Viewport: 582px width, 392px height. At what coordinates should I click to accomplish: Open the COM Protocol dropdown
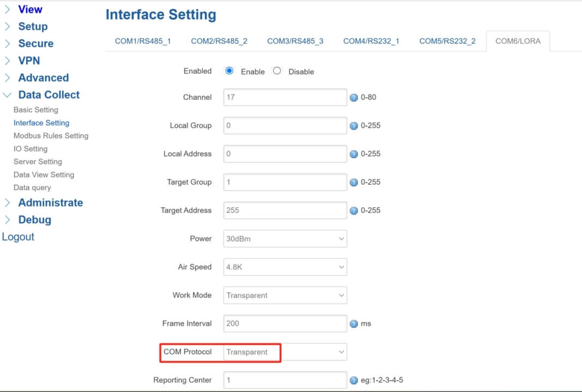(x=285, y=352)
